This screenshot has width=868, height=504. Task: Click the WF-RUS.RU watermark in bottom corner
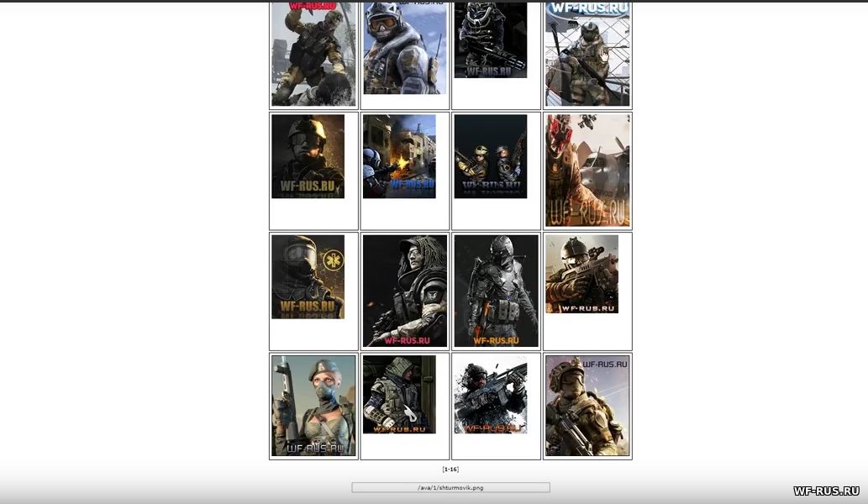[826, 491]
